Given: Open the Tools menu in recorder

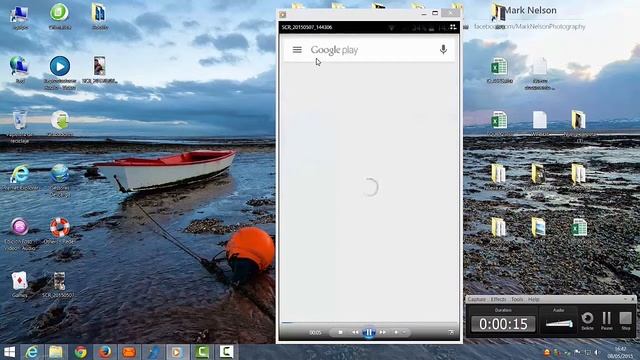Looking at the screenshot, I should coord(517,299).
